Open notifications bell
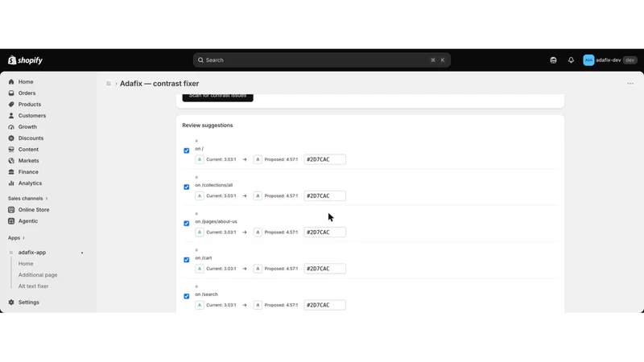This screenshot has height=362, width=644. point(571,60)
